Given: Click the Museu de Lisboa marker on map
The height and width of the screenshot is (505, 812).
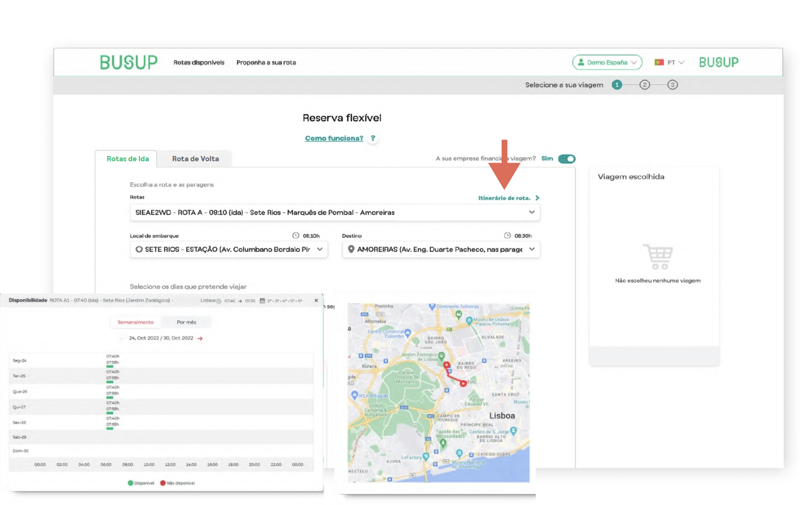Looking at the screenshot, I should [x=469, y=321].
